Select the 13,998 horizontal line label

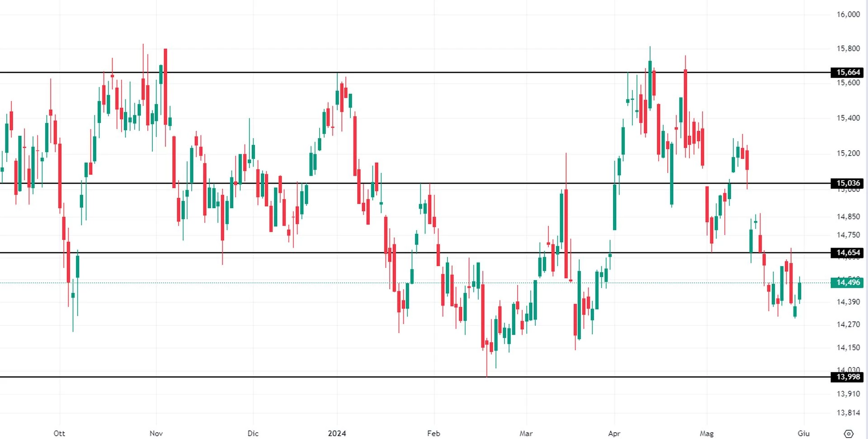[x=847, y=377]
